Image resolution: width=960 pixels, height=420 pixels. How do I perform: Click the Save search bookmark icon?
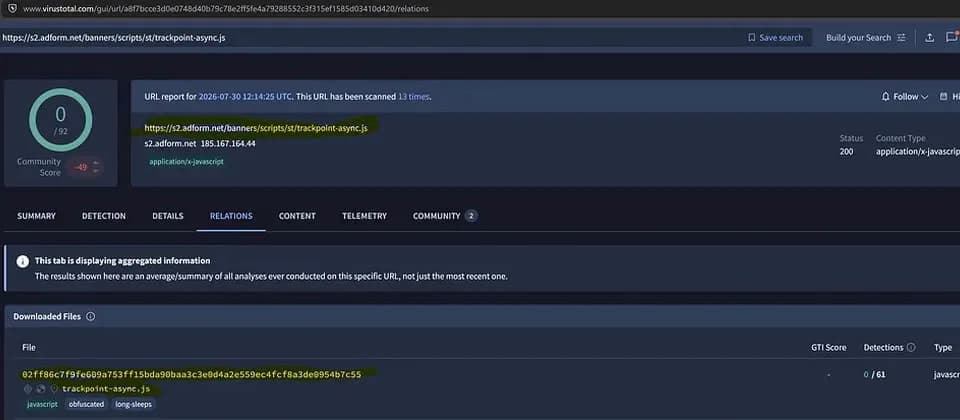coord(752,38)
